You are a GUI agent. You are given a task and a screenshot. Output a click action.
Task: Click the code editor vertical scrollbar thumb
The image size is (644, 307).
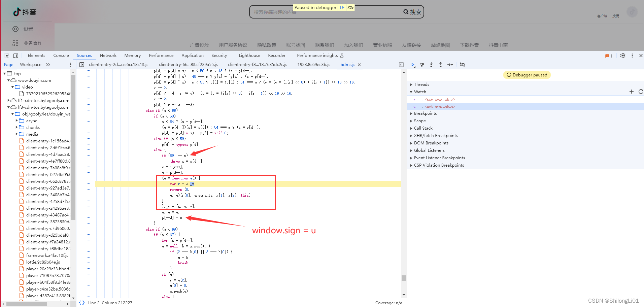pos(404,278)
